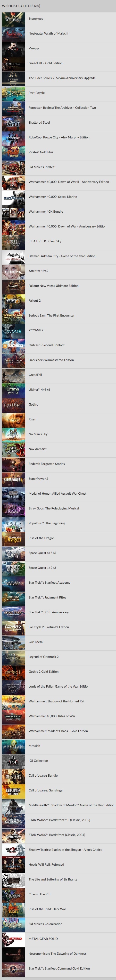Viewport: 116px width, 980px height.
Task: Click the Darksiders Warmastered Edition title
Action: [x=51, y=360]
